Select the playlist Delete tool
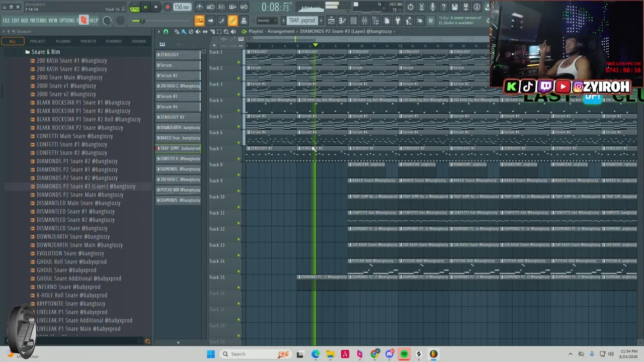The width and height of the screenshot is (644, 362). 191,32
